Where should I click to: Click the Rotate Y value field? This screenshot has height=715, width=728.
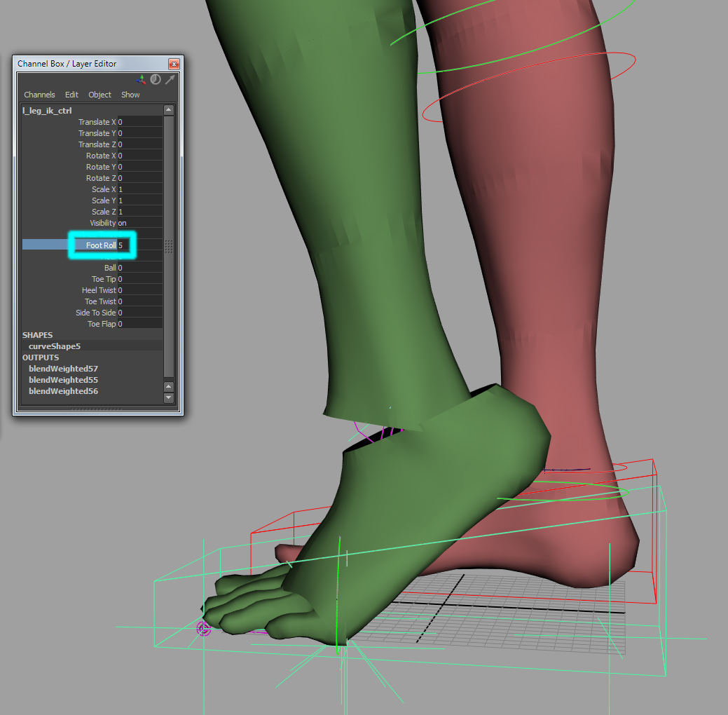click(x=139, y=167)
